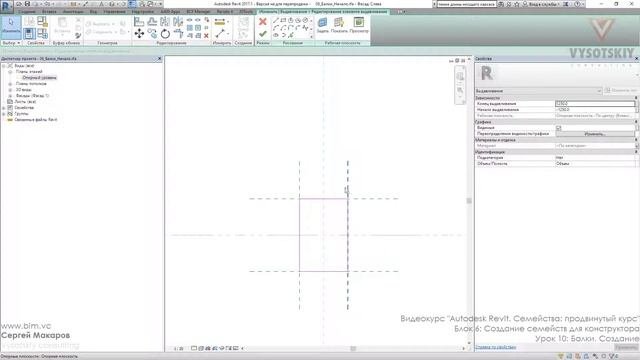Expand the Семейства tree node

tap(4, 108)
